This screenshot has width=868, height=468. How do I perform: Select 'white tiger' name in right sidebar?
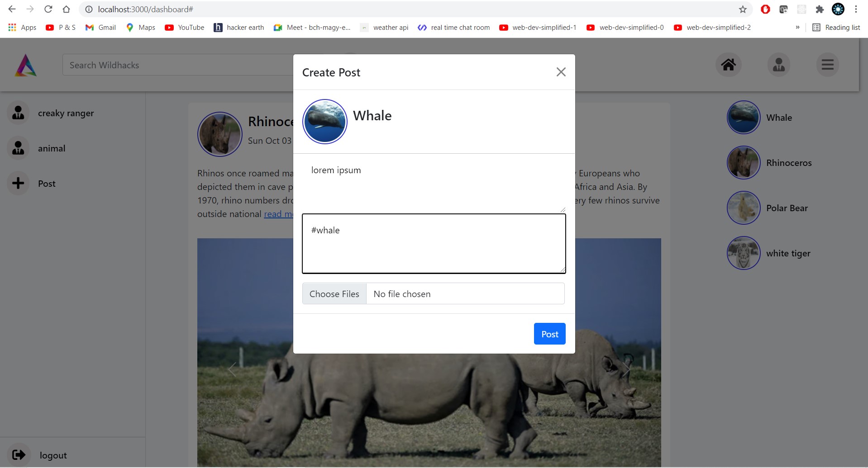pyautogui.click(x=788, y=253)
